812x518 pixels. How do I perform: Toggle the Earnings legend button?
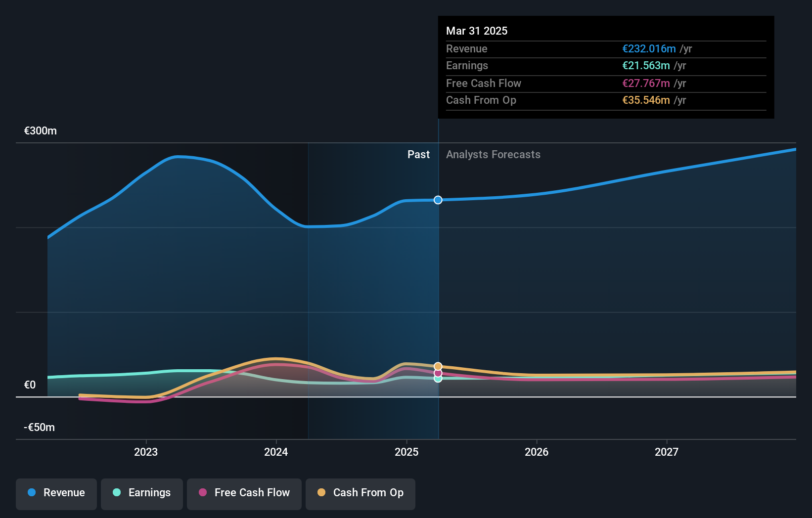pyautogui.click(x=142, y=494)
